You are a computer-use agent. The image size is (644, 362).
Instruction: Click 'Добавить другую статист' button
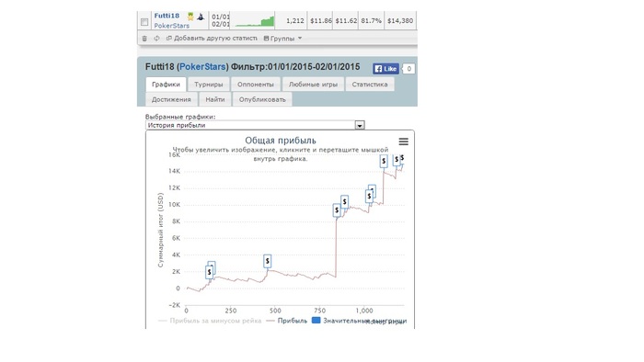point(212,38)
